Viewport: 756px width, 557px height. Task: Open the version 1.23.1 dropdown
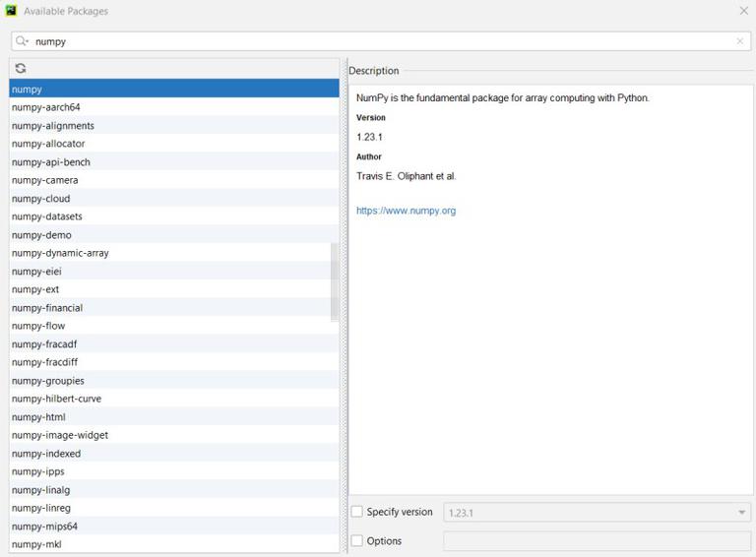(x=597, y=512)
